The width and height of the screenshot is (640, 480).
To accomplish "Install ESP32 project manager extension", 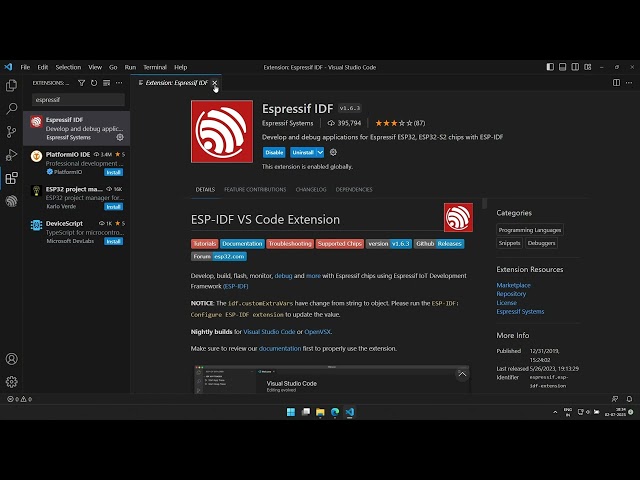I will pyautogui.click(x=113, y=207).
